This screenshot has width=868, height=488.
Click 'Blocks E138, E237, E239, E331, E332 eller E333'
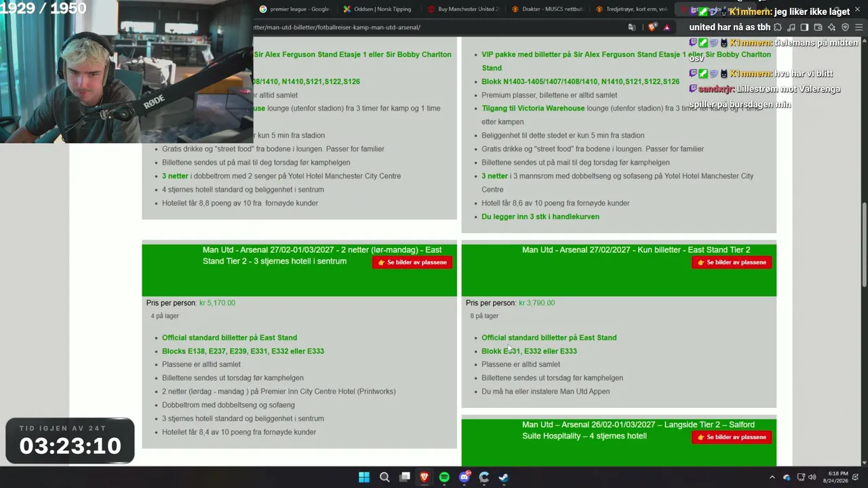[x=243, y=351]
